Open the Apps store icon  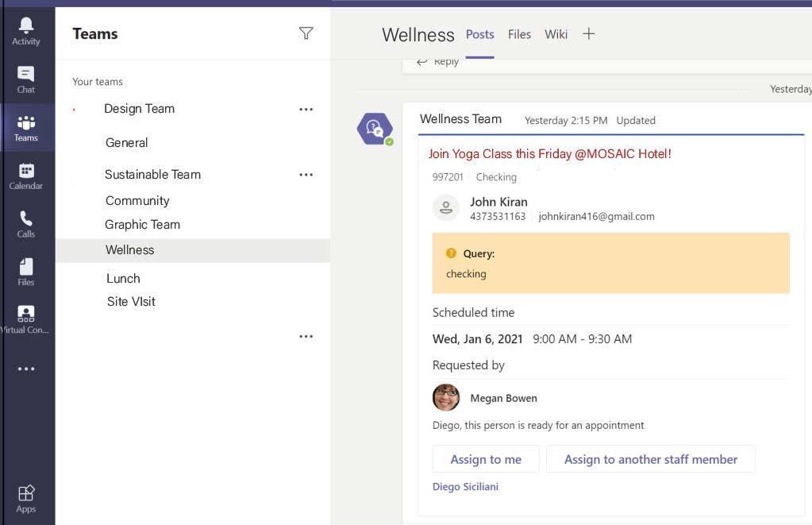26,499
